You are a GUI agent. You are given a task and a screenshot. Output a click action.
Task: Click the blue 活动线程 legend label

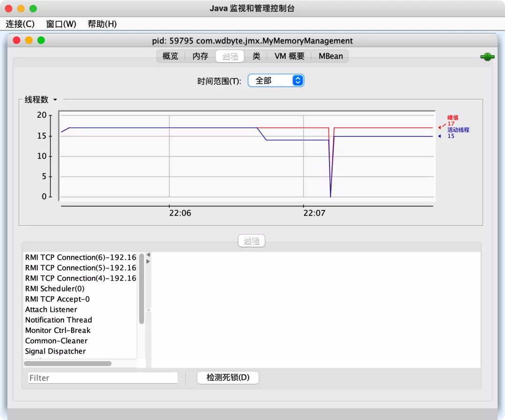coord(458,130)
